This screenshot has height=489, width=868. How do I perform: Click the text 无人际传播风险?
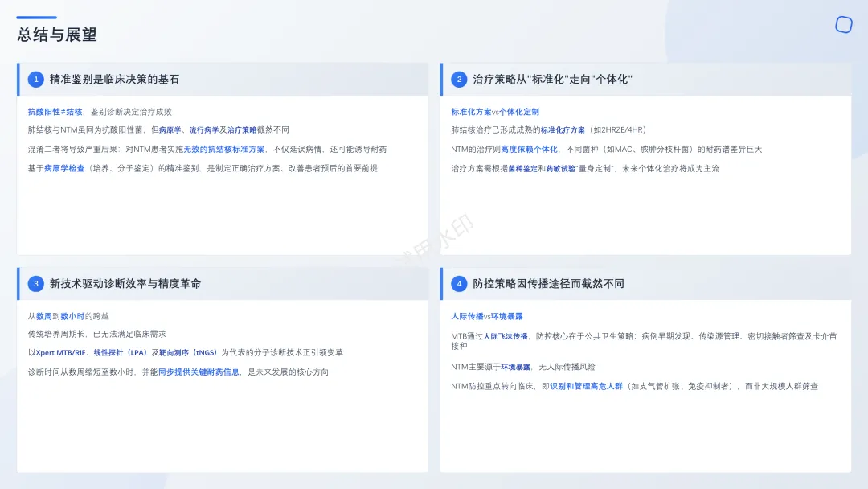567,367
